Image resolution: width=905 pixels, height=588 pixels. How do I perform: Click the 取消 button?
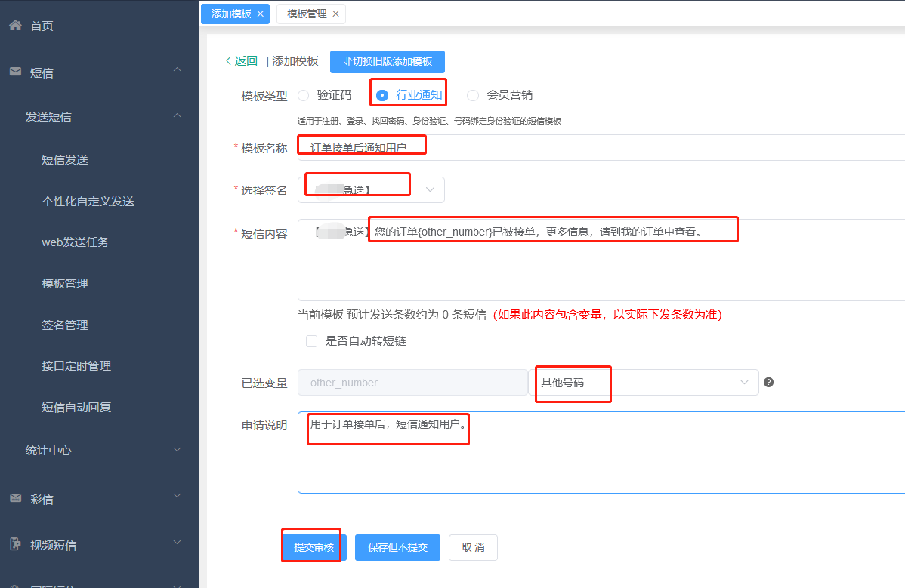pyautogui.click(x=474, y=547)
